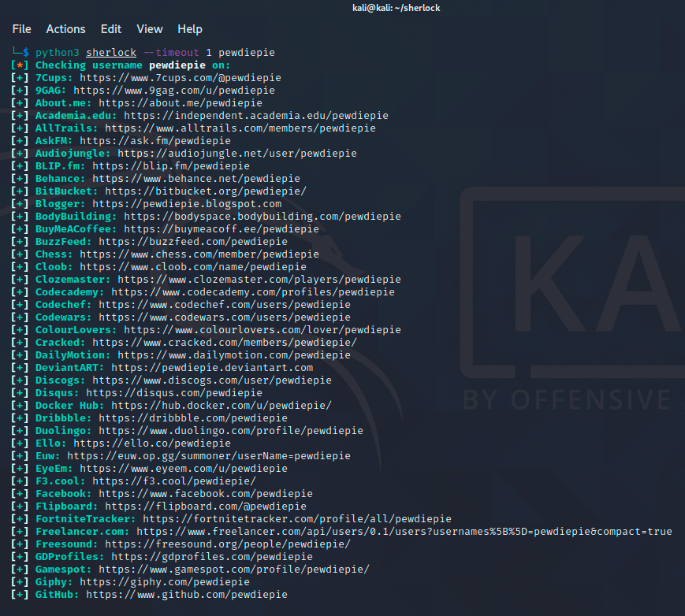
Task: Click the BuyMeACoffee profile URL
Action: [221, 229]
